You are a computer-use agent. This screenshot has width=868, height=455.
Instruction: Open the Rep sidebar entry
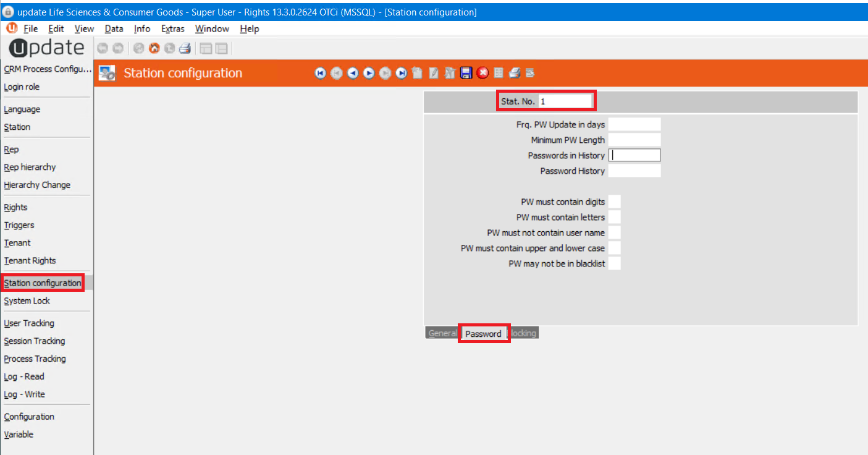pyautogui.click(x=11, y=150)
